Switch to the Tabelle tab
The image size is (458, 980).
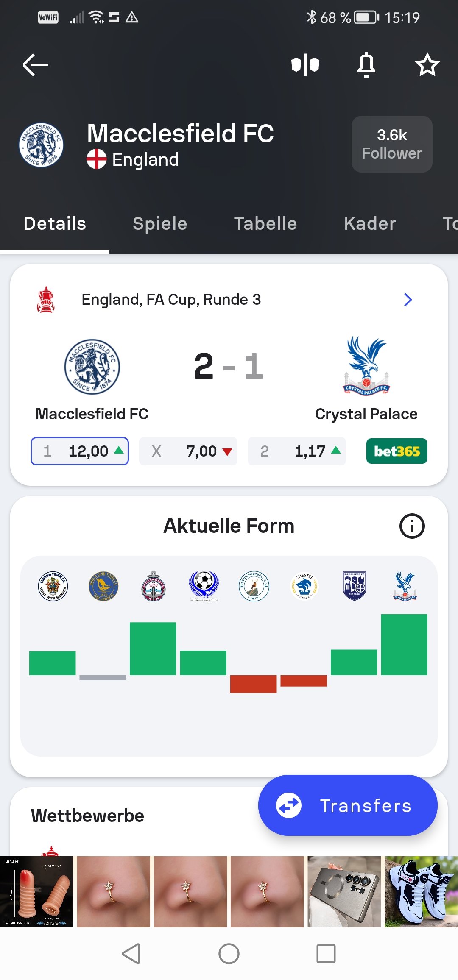265,224
